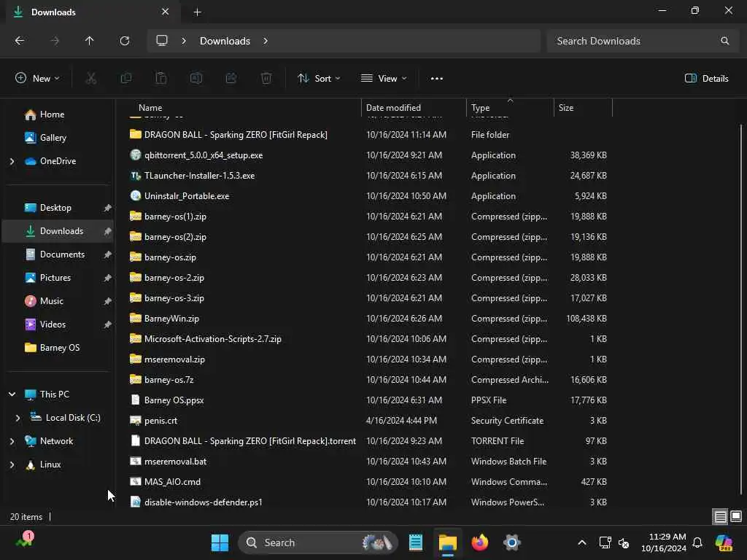The image size is (747, 560).
Task: Select the Uninstalr_Portable.exe icon
Action: pos(135,195)
